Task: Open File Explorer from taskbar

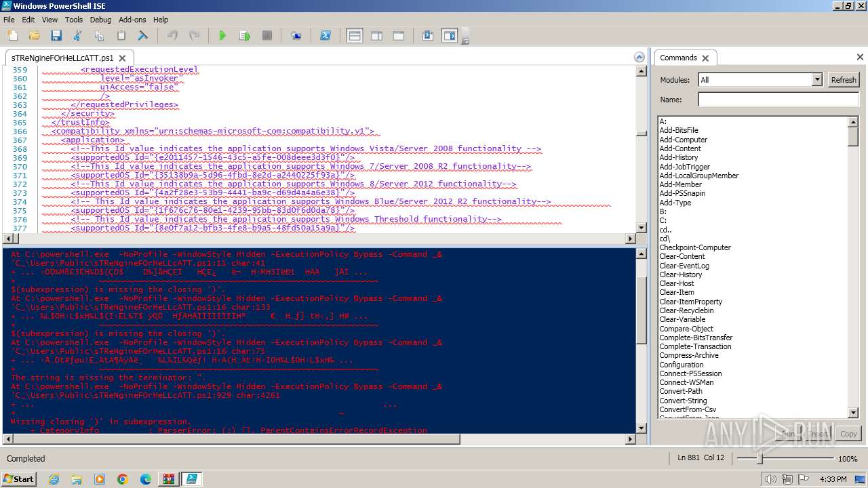Action: tap(77, 479)
